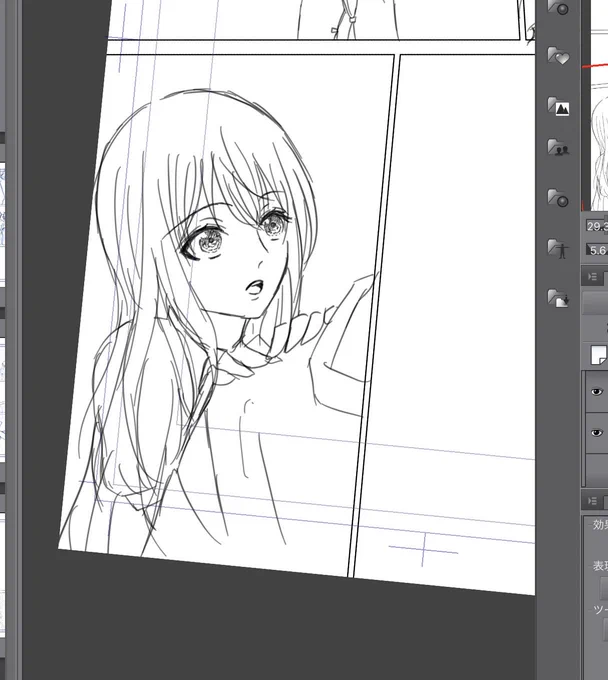Viewport: 608px width, 680px height.
Task: Hide the upper layer via its eye icon
Action: coord(597,392)
